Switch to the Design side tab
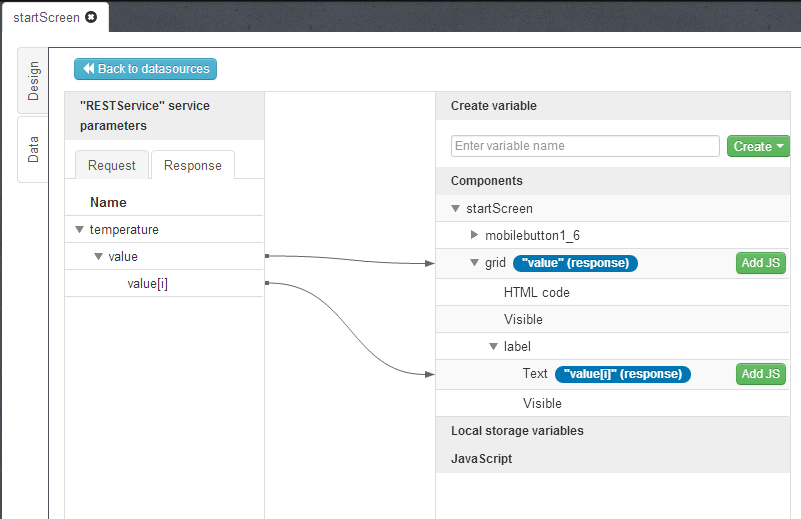 pyautogui.click(x=33, y=80)
